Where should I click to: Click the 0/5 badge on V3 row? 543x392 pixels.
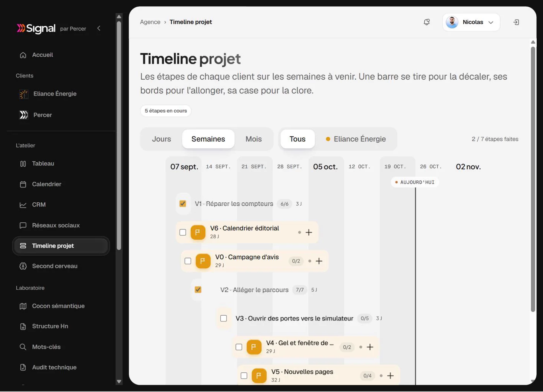(x=365, y=318)
